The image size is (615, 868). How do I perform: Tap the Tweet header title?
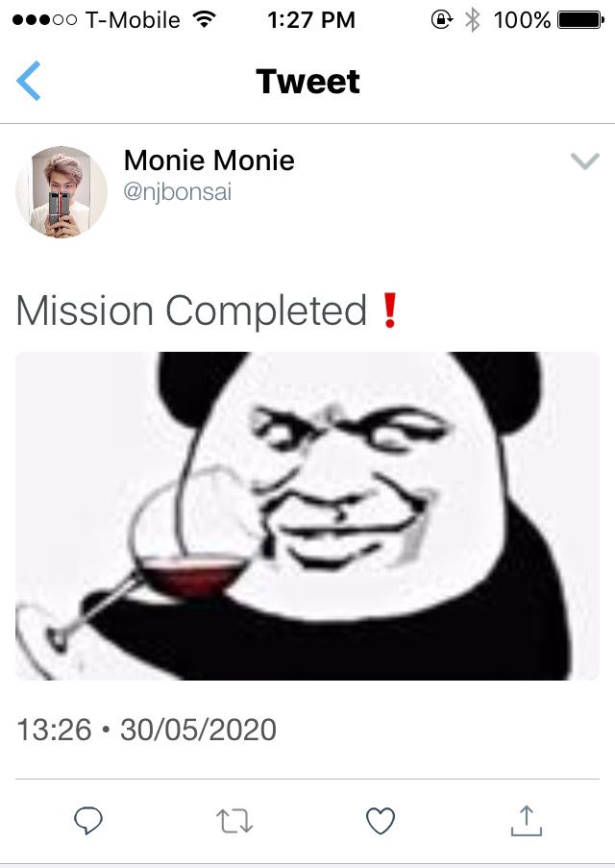307,82
